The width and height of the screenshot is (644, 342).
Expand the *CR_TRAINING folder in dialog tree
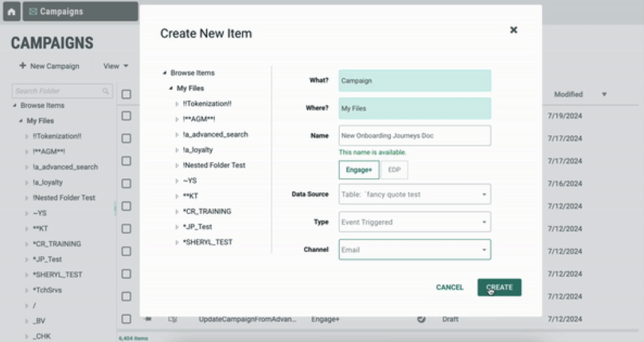pos(178,212)
